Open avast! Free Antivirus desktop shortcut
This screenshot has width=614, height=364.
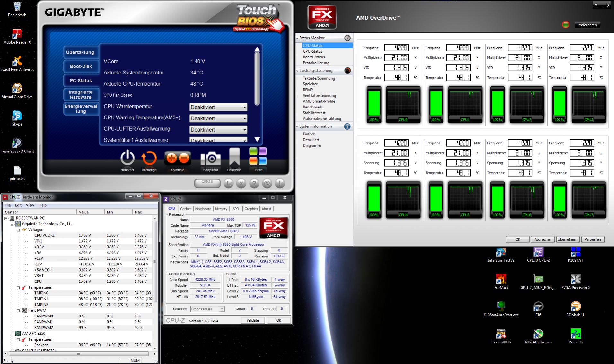click(x=17, y=61)
